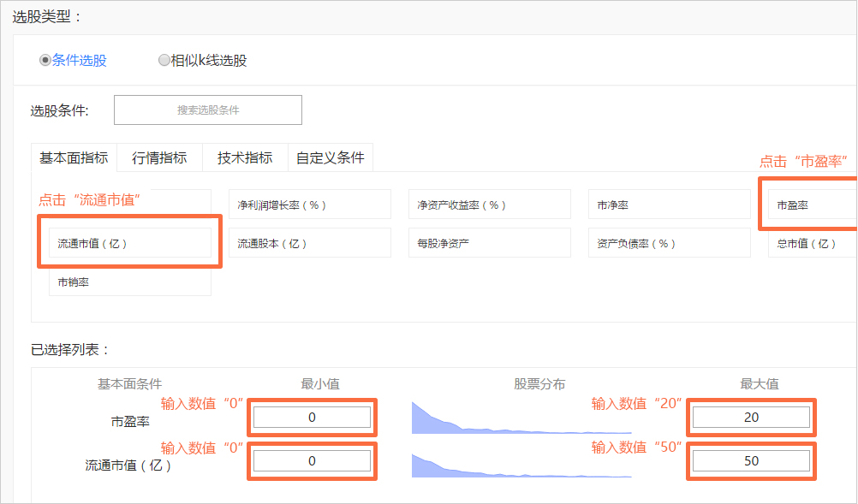Choose the 流通市值（亿） condition
This screenshot has width=858, height=504.
coord(130,243)
